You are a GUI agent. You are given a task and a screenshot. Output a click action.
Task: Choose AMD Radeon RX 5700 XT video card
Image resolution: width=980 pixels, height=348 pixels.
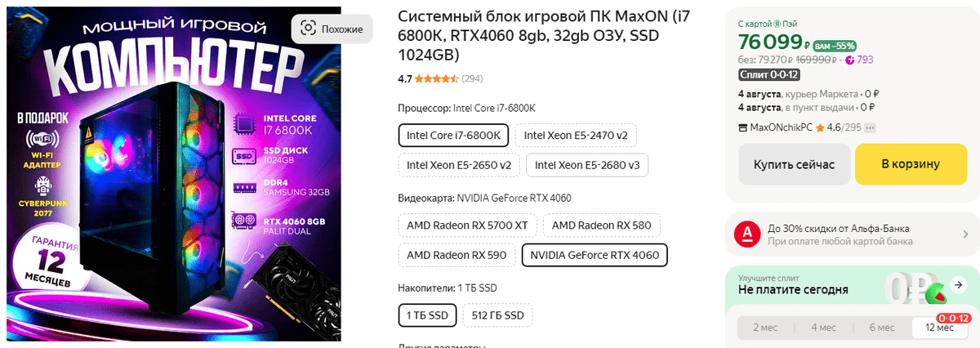pos(463,225)
